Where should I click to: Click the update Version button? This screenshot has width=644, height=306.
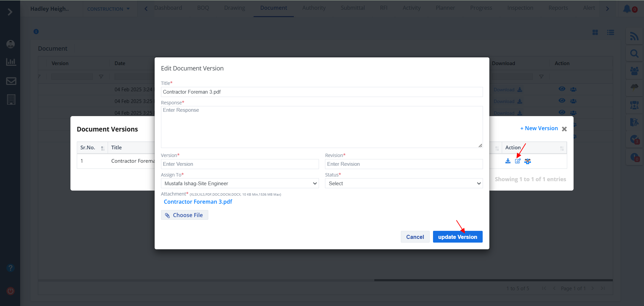[458, 237]
